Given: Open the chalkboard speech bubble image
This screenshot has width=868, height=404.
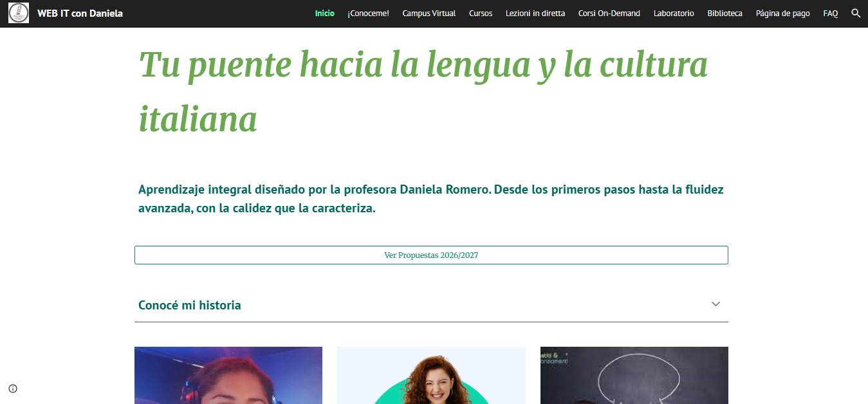Looking at the screenshot, I should [634, 376].
